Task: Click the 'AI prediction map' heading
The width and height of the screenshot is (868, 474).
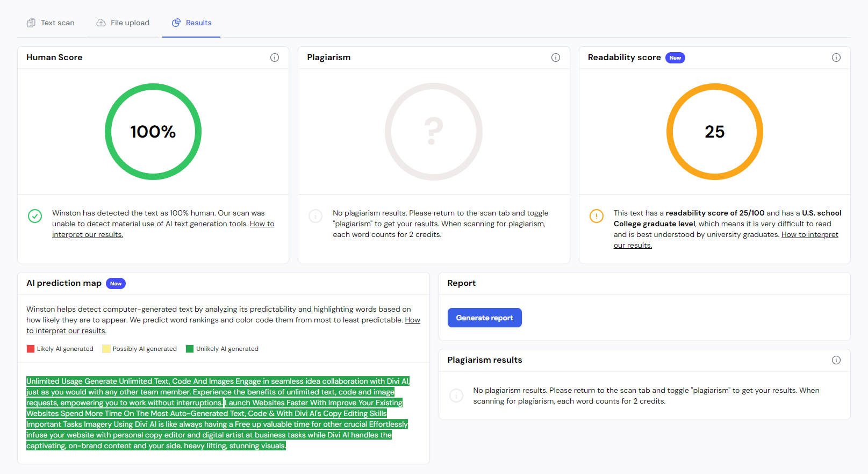Action: pyautogui.click(x=64, y=283)
